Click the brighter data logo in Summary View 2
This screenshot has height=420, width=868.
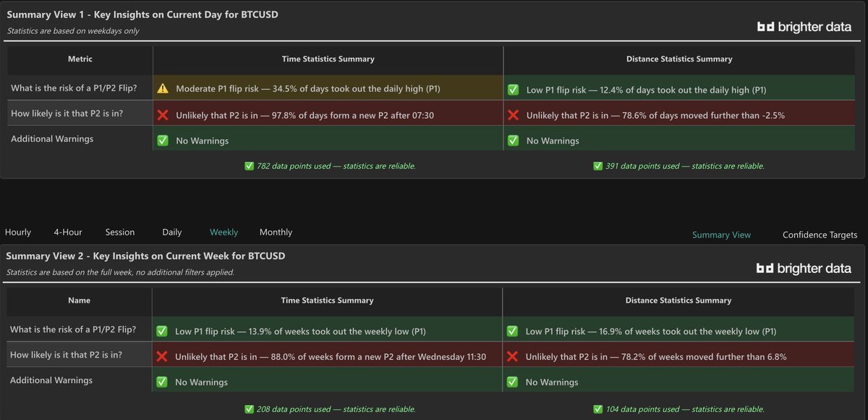(x=804, y=269)
